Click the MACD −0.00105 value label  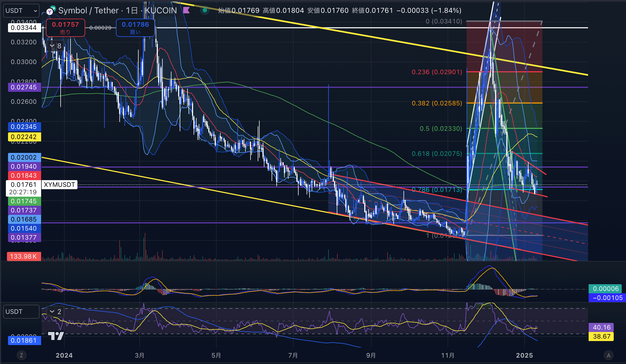607,298
